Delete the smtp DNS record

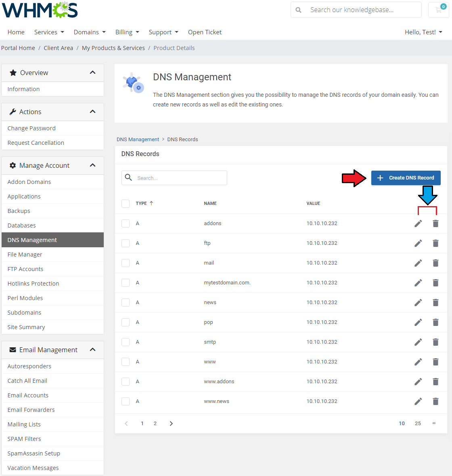[x=435, y=342]
